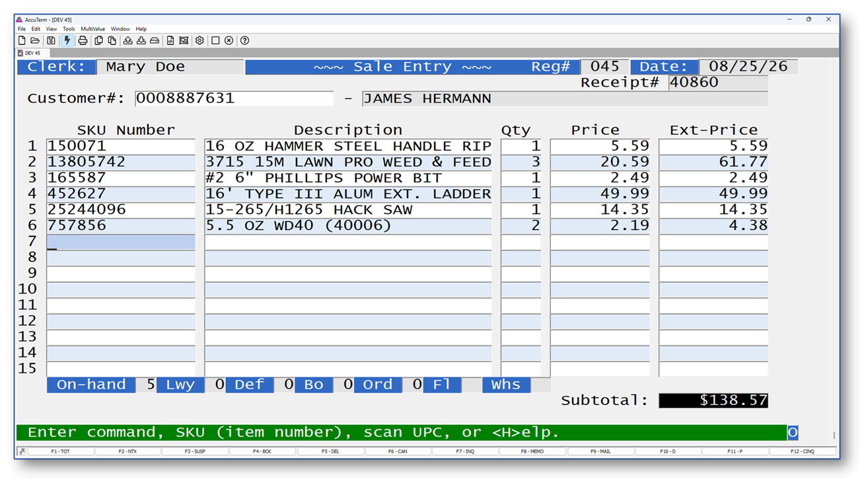Click SKU 25244096 on line 5

121,209
